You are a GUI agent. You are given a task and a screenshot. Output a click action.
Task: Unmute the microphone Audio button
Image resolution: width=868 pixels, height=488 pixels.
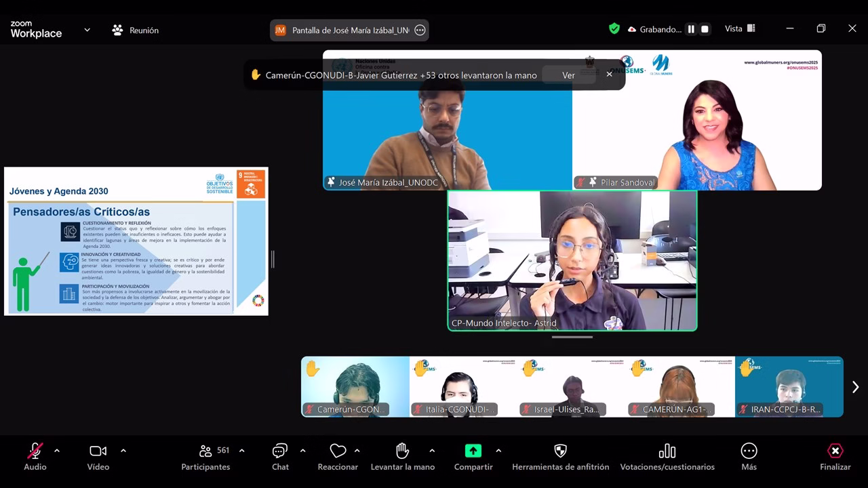click(35, 451)
